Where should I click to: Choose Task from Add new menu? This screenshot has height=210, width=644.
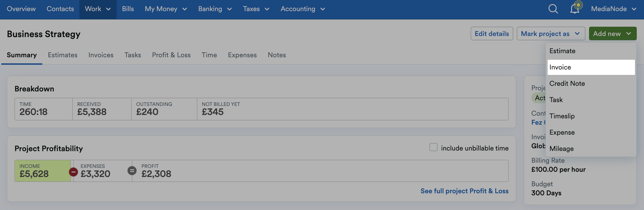(591, 100)
